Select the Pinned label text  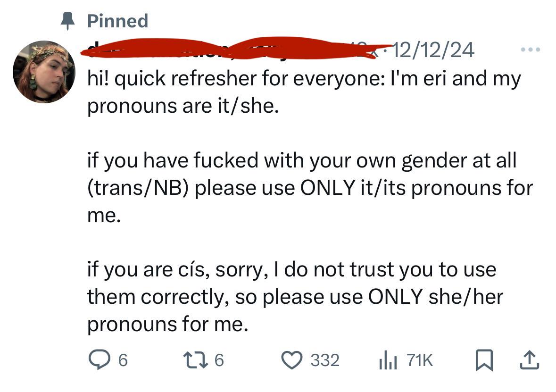tap(118, 21)
